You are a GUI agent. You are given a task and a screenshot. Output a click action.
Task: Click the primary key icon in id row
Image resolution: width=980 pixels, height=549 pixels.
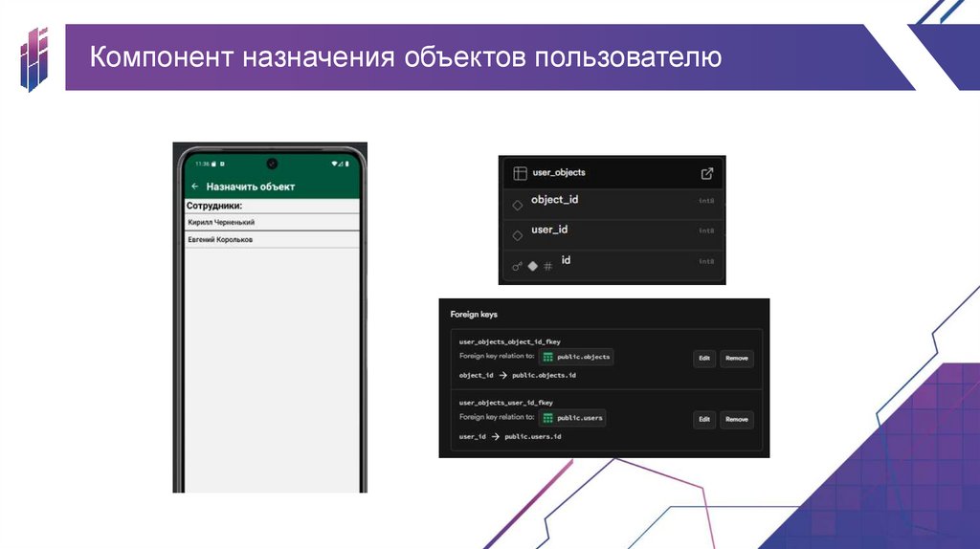point(517,267)
